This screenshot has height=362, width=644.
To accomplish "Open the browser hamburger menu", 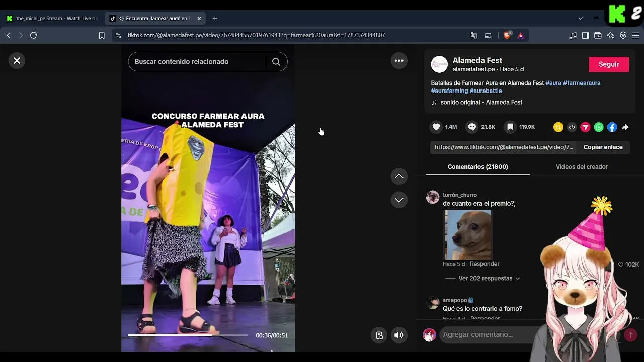I will tap(636, 35).
